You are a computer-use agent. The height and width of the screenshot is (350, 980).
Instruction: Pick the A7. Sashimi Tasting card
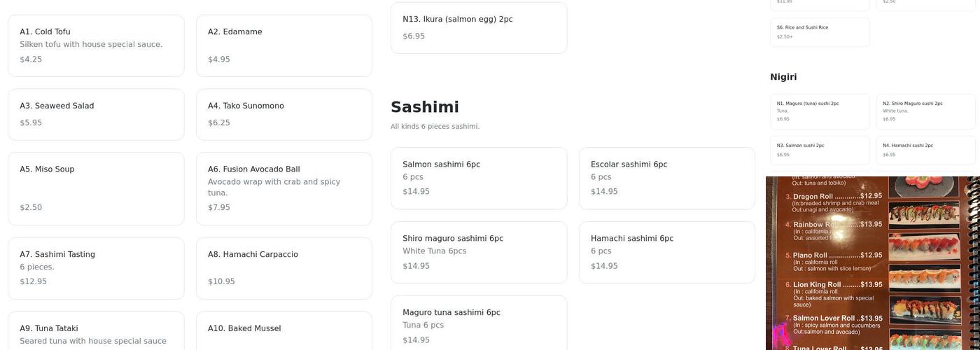click(96, 268)
